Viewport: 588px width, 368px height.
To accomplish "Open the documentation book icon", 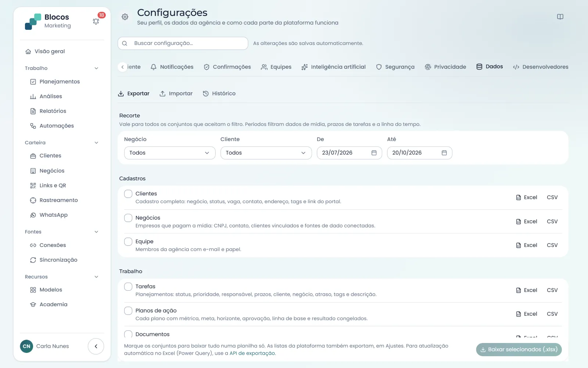I will 560,17.
